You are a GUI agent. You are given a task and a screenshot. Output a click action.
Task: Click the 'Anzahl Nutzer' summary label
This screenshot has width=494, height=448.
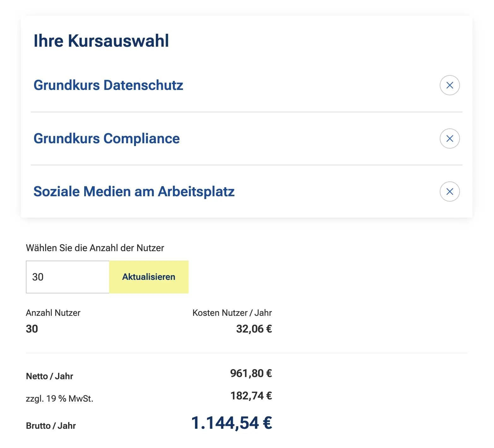coord(53,313)
